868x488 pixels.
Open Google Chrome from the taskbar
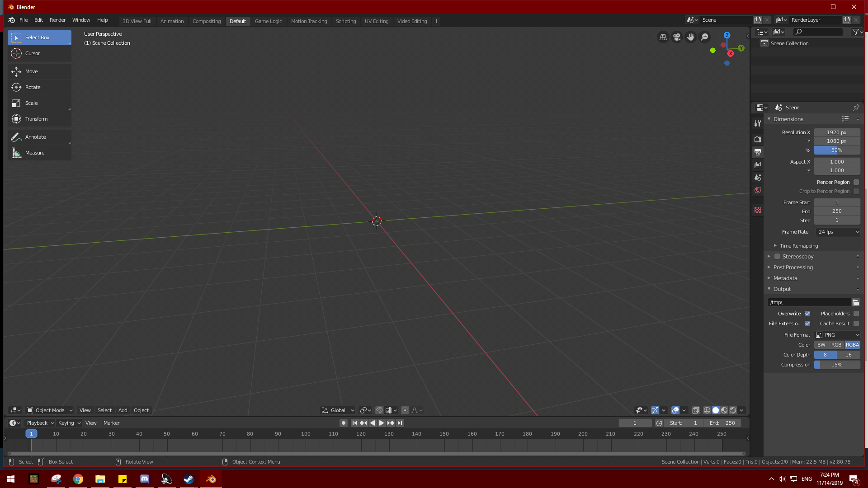(x=78, y=479)
